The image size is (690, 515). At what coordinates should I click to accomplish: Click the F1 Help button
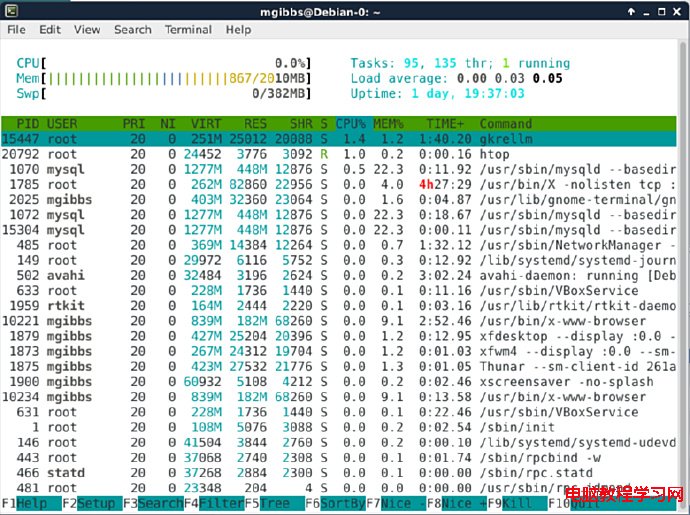pyautogui.click(x=31, y=503)
